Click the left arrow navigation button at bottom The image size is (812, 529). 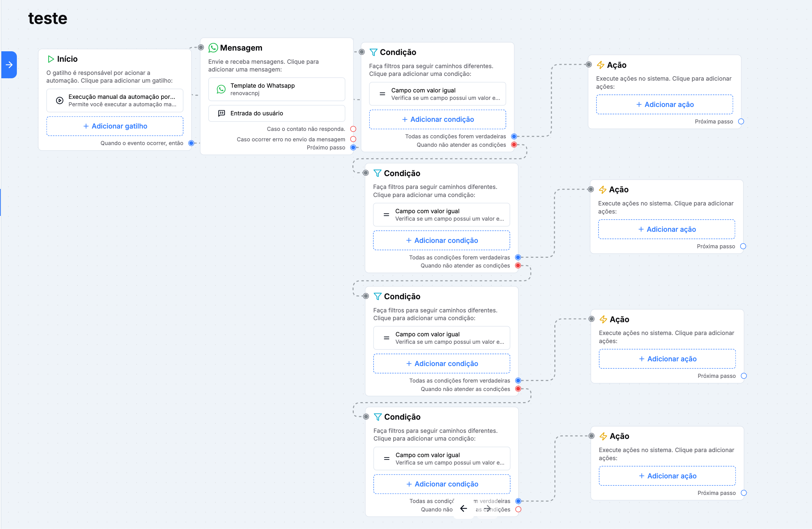tap(463, 508)
